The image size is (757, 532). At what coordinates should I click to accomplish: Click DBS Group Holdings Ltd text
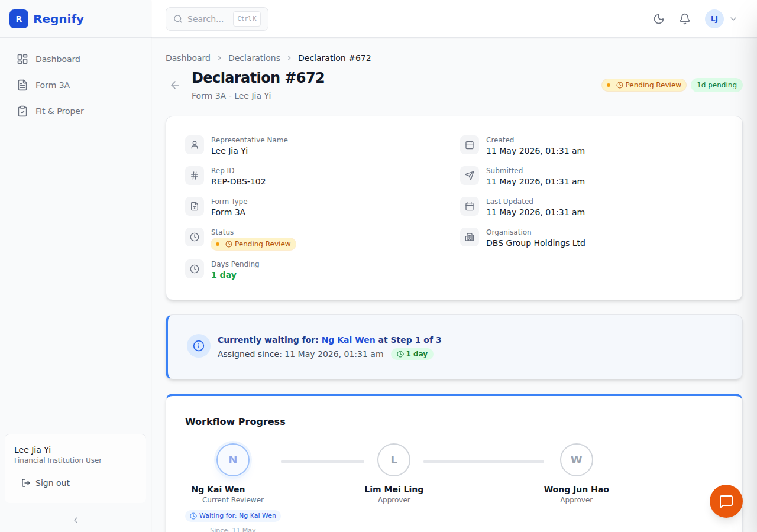536,243
